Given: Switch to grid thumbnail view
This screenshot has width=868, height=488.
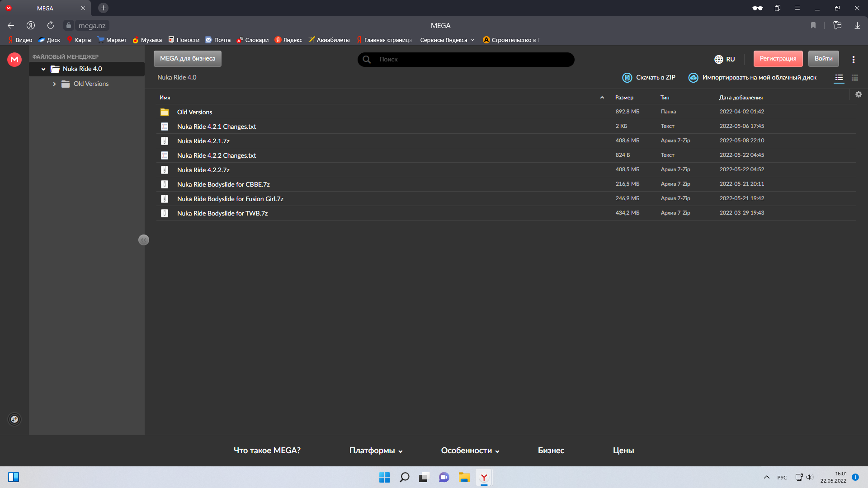Looking at the screenshot, I should [854, 78].
